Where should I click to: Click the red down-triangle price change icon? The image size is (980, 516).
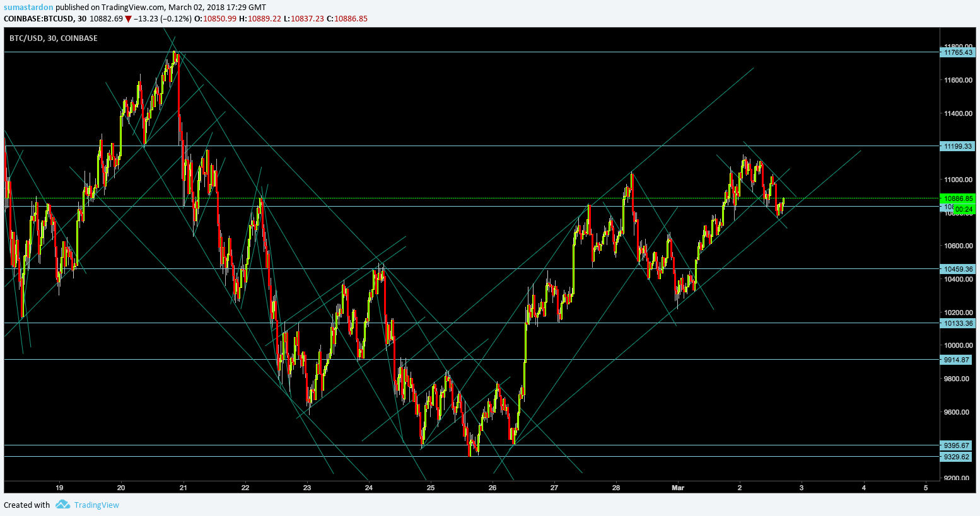click(x=128, y=19)
